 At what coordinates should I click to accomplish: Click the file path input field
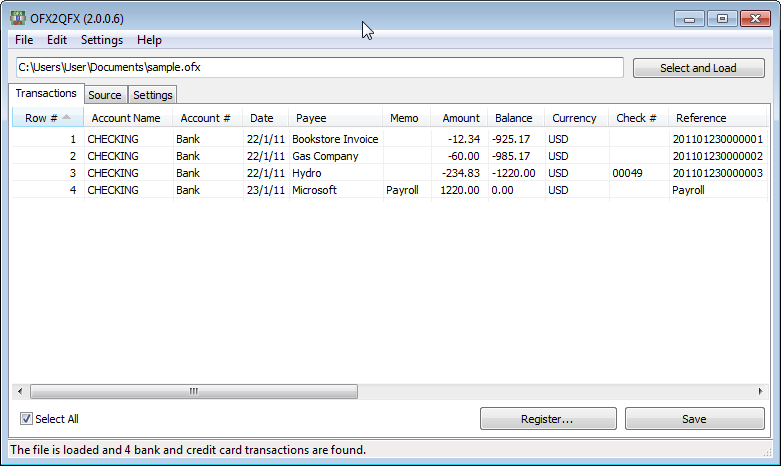pyautogui.click(x=320, y=67)
